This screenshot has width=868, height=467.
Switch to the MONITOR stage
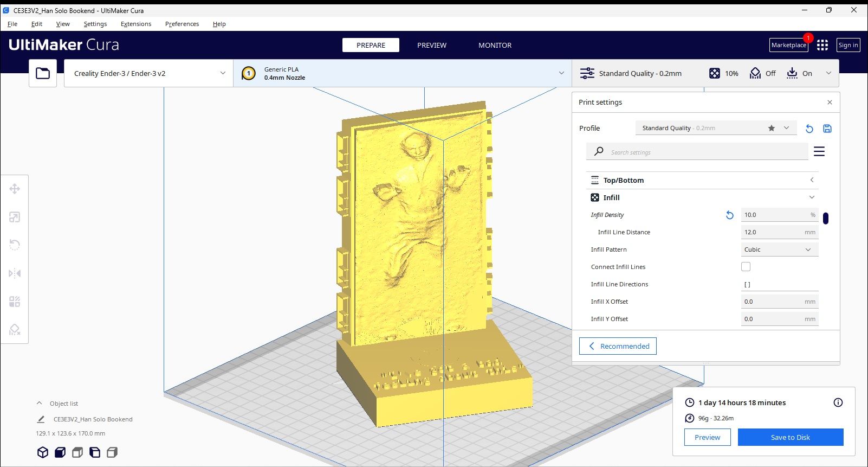click(495, 45)
